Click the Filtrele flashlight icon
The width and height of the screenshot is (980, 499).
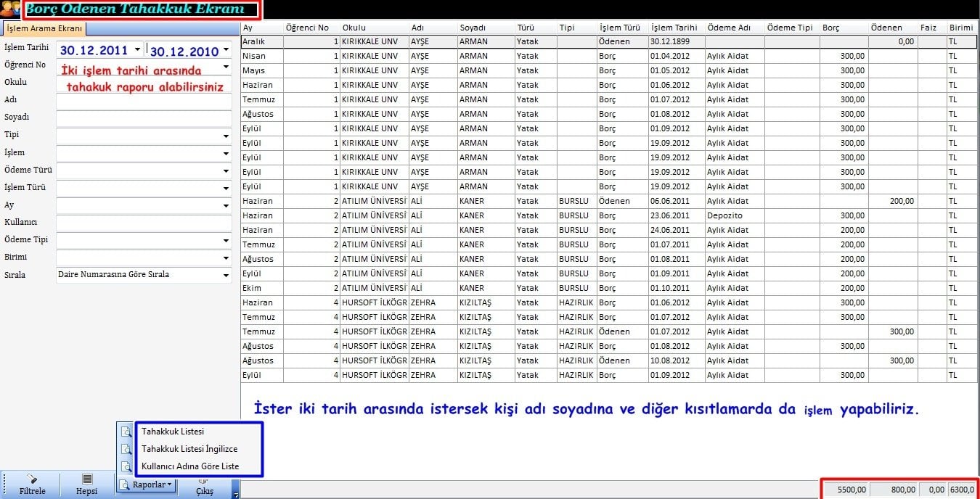(x=32, y=479)
